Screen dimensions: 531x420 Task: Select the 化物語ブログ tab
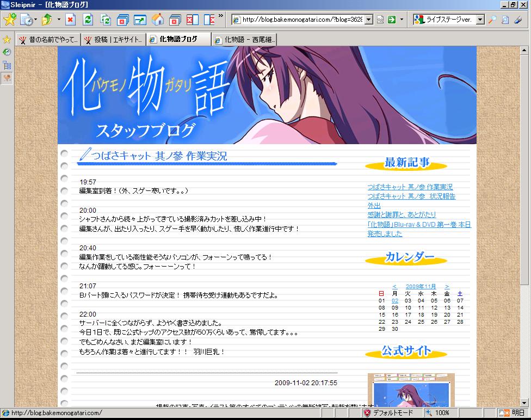178,39
